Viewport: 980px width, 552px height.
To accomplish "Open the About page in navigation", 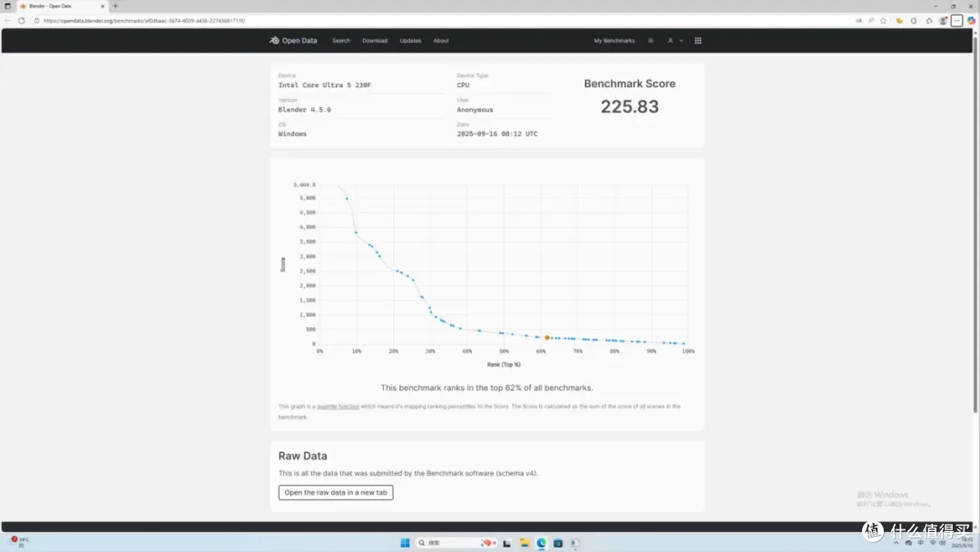I will point(441,41).
